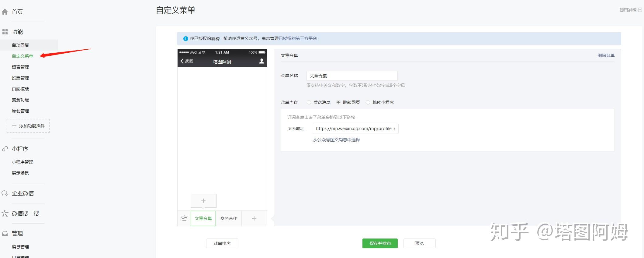Click the 微信搜一搜 section heading
This screenshot has height=258, width=644.
point(26,213)
